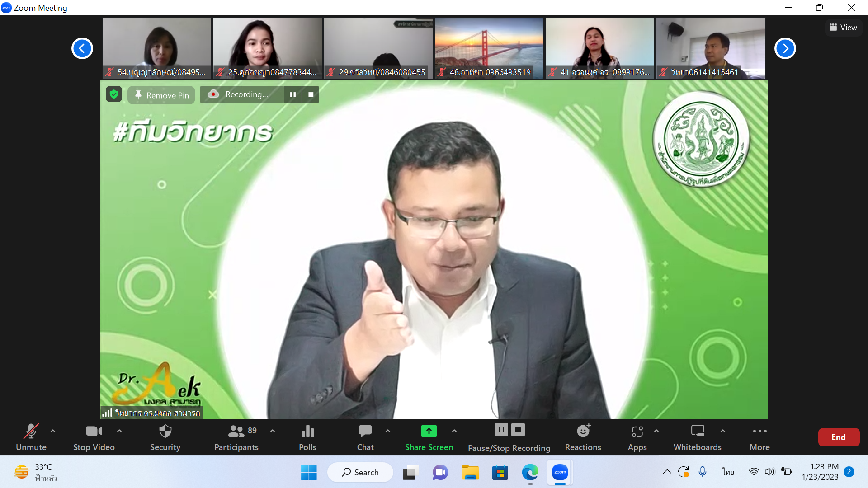Screen dimensions: 868x488
Task: Select thumbnail of 25.ศุภัคชญา
Action: coord(268,48)
